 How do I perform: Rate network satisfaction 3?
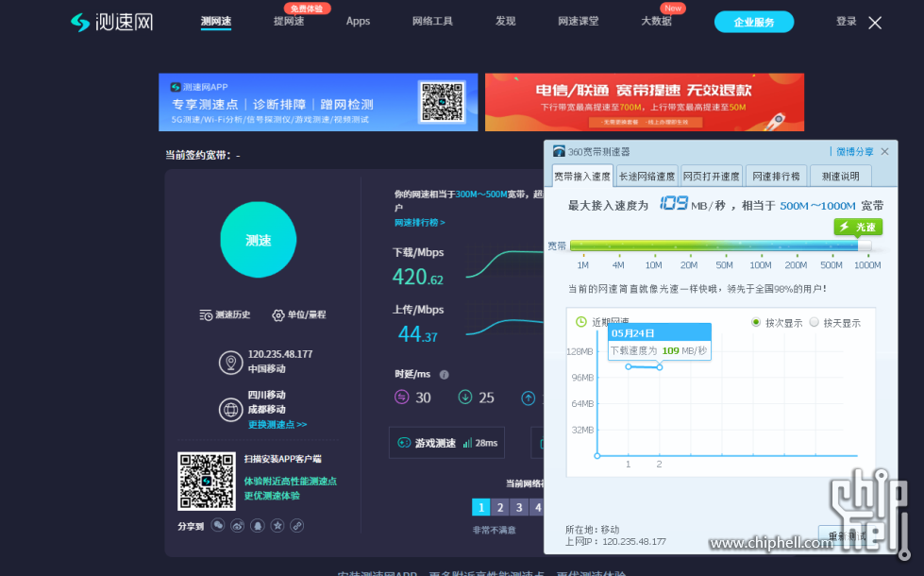(x=518, y=507)
